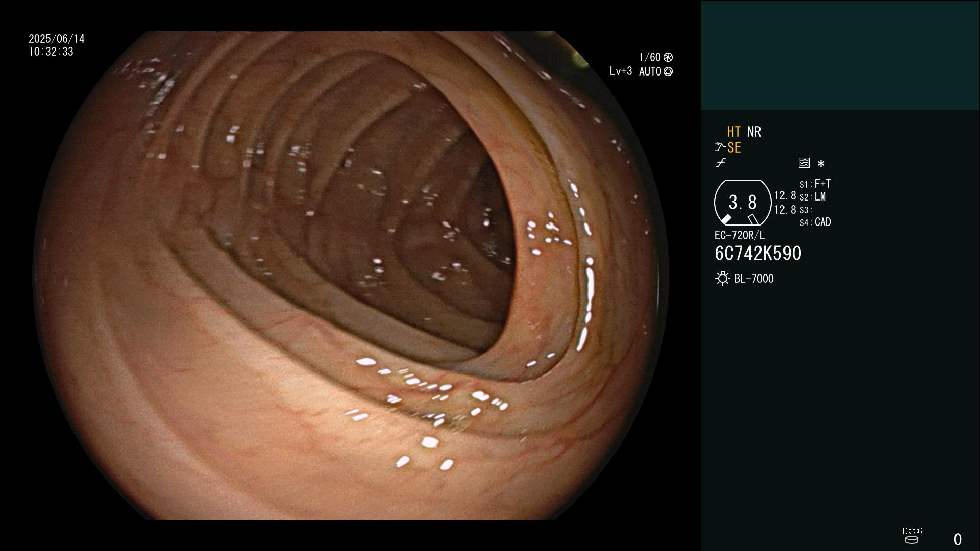
Task: Click the endoscopic live image view
Action: [351, 275]
